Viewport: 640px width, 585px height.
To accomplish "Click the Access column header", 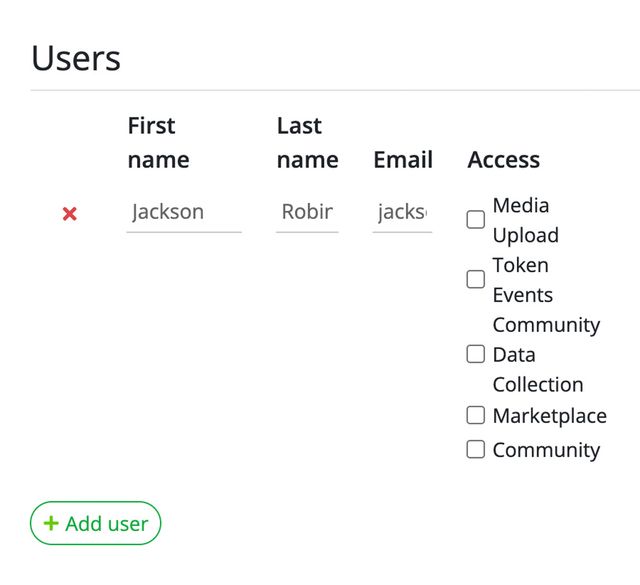I will click(x=503, y=160).
